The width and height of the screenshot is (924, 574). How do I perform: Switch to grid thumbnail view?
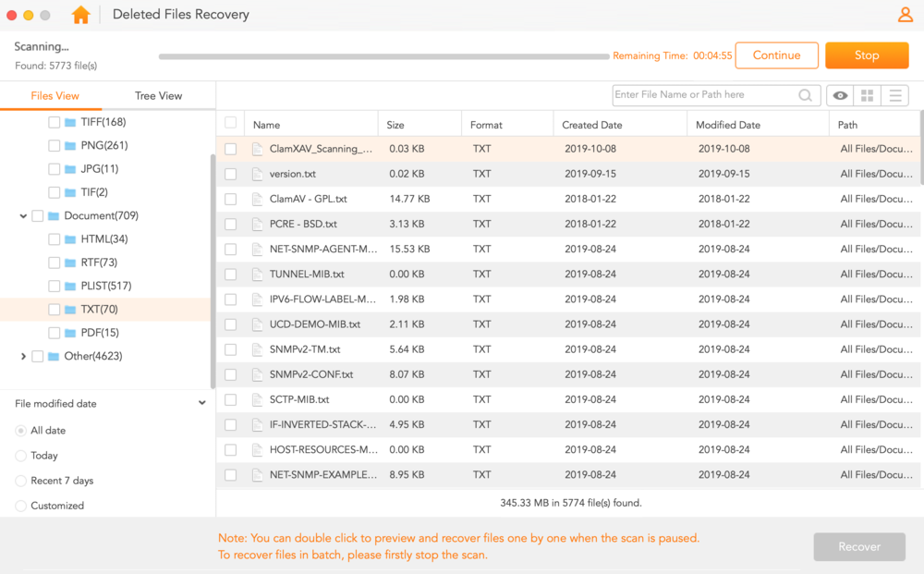(x=867, y=95)
